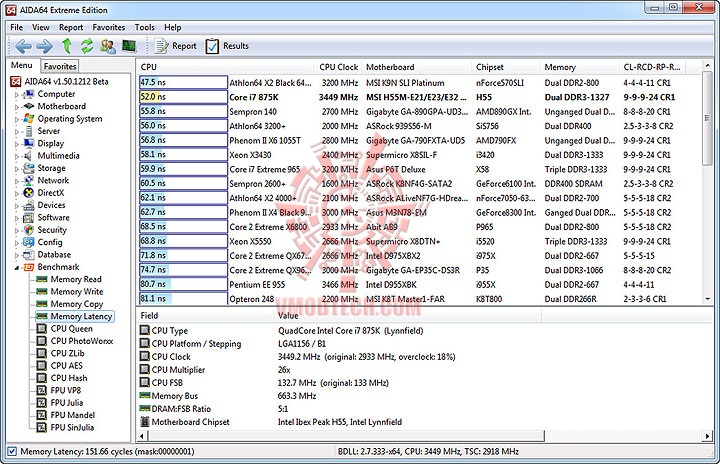Switch to the Favorites tab
Viewport: 720px width, 464px height.
click(60, 66)
